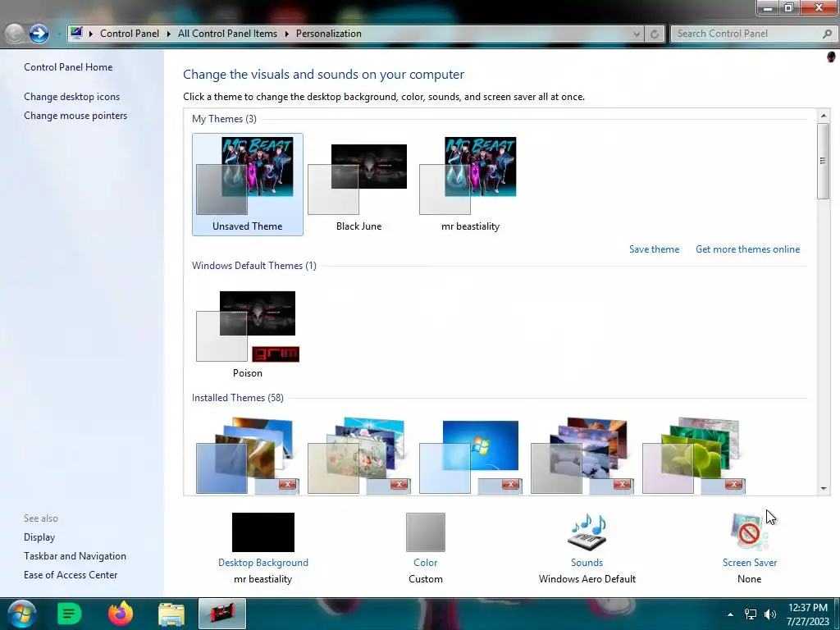Open the gray Color swatch
This screenshot has width=840, height=630.
(x=426, y=532)
